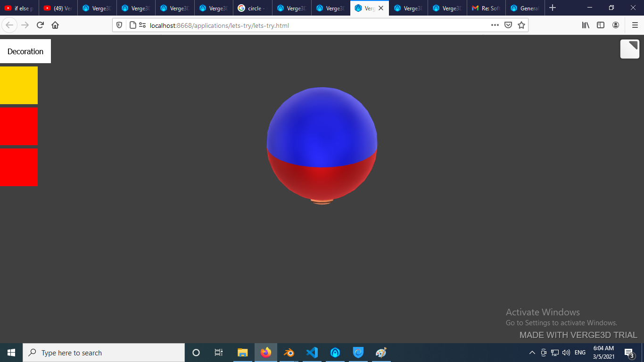Image resolution: width=644 pixels, height=362 pixels.
Task: Show hidden system tray icons
Action: pos(532,353)
